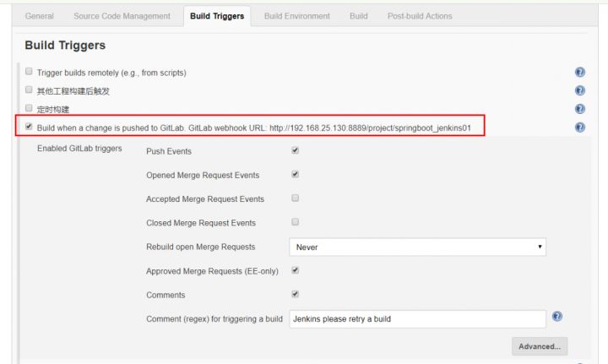Image resolution: width=608 pixels, height=364 pixels.
Task: Open help icon for 其他工程构建后触发
Action: click(579, 90)
